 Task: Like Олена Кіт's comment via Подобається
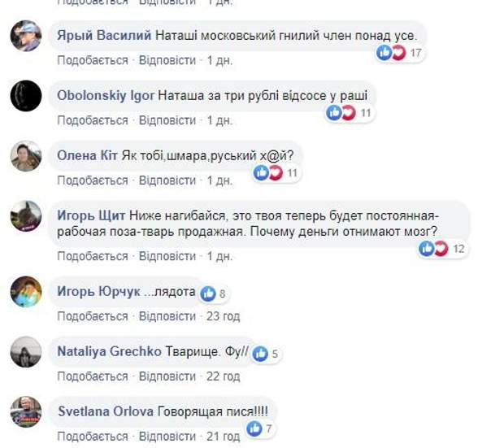pos(93,180)
